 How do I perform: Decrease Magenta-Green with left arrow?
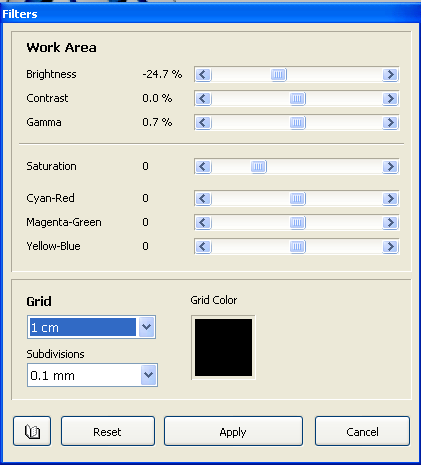point(203,223)
